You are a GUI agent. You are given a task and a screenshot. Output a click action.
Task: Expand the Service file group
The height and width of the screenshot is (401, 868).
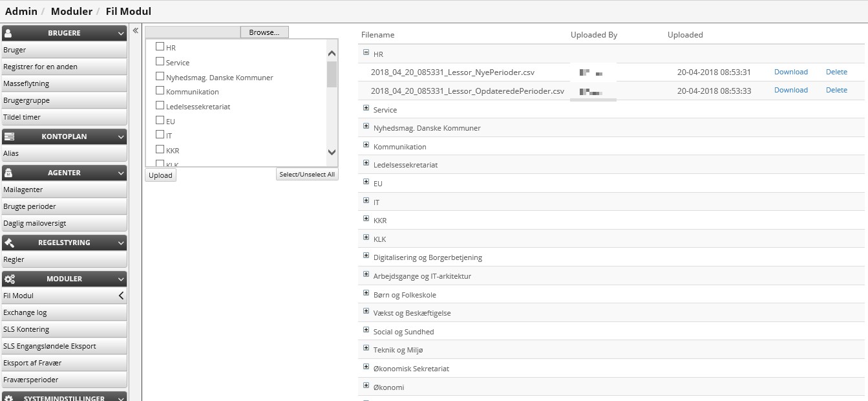pyautogui.click(x=366, y=108)
